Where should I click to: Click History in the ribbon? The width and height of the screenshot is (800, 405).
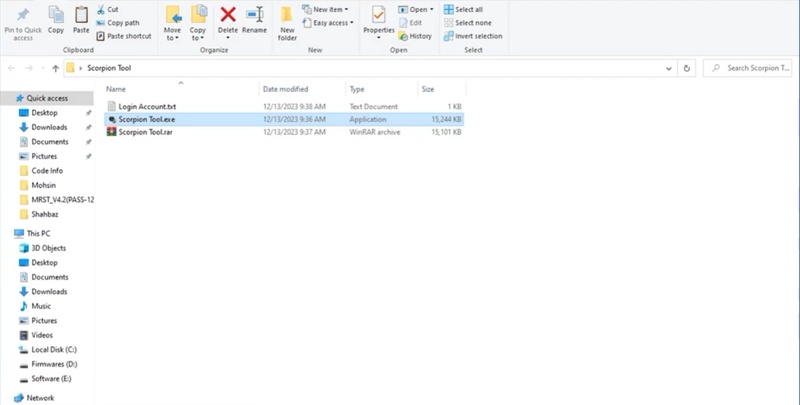pos(415,36)
